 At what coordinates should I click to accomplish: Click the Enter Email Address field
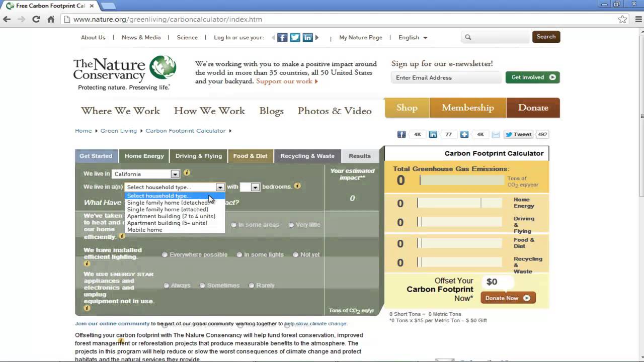click(446, 77)
